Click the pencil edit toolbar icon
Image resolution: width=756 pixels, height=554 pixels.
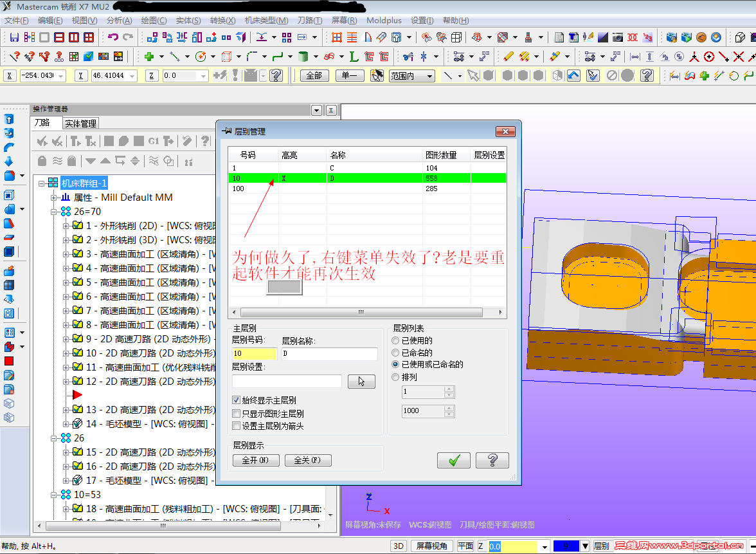tap(508, 57)
